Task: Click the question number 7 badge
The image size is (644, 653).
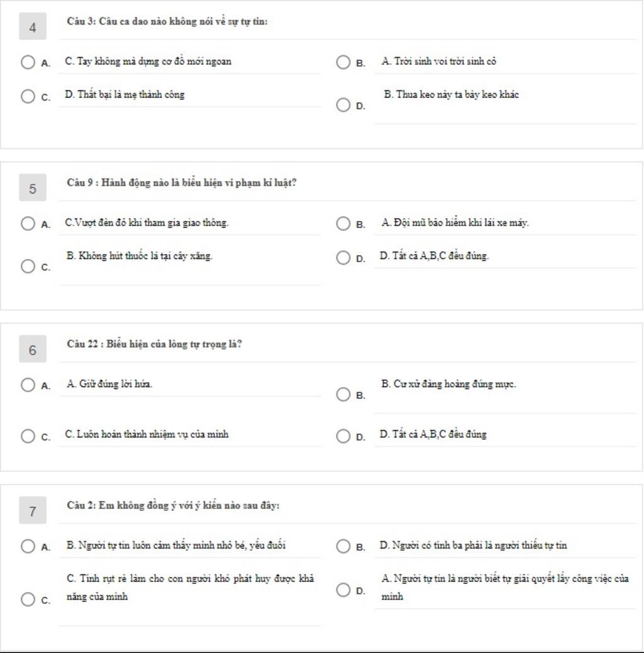Action: tap(33, 510)
